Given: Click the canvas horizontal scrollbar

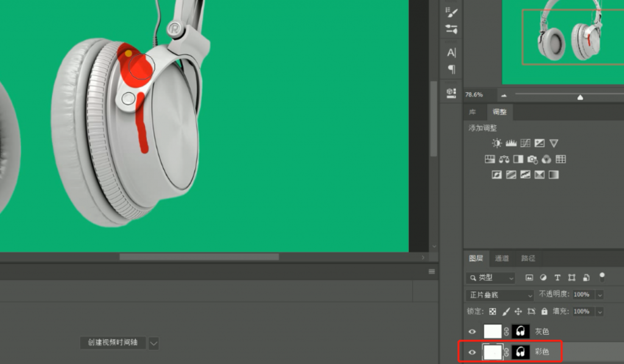Looking at the screenshot, I should pos(199,257).
